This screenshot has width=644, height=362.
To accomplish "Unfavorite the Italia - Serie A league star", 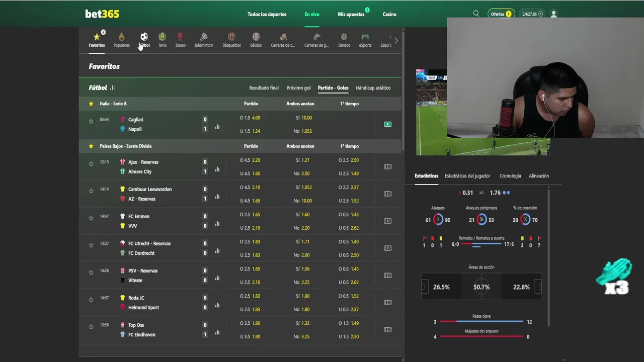I will pos(91,104).
